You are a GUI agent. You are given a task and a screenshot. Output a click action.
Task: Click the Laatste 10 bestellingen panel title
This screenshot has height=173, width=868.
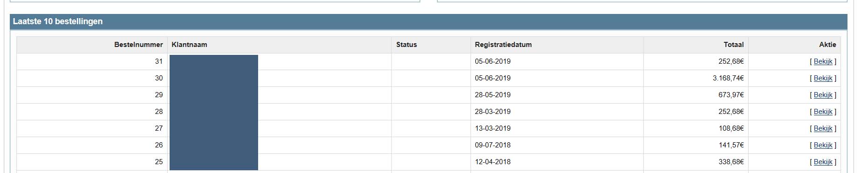[x=58, y=21]
